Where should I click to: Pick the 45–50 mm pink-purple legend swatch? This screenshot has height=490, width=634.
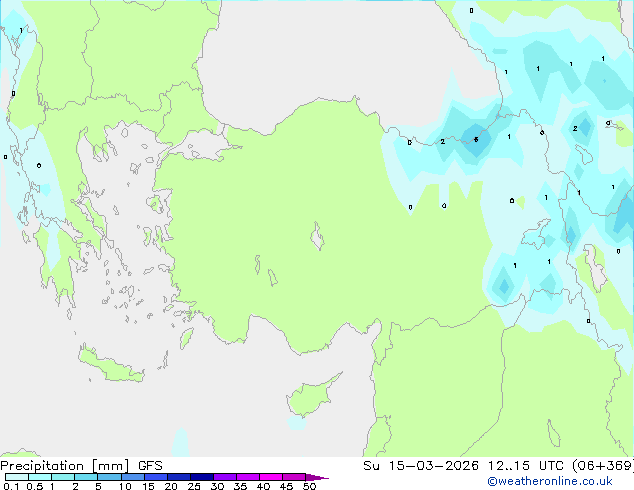coord(294,477)
